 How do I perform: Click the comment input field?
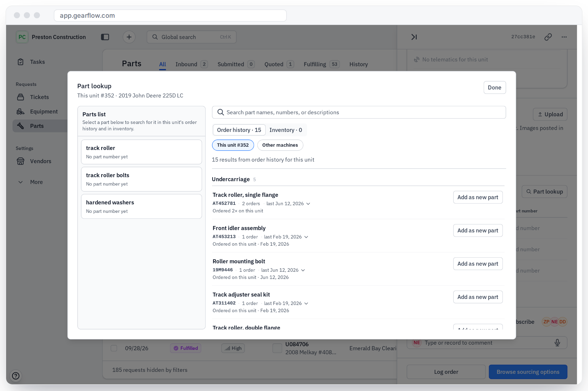tap(487, 343)
